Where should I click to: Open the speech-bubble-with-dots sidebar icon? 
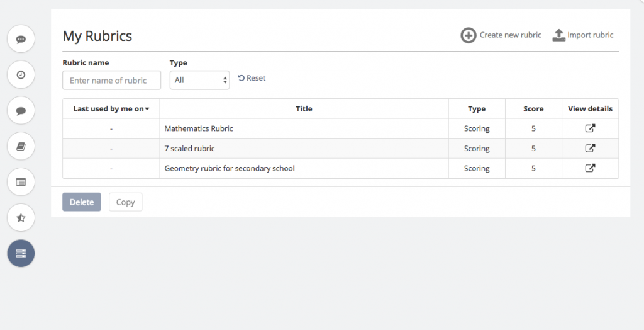(x=21, y=39)
